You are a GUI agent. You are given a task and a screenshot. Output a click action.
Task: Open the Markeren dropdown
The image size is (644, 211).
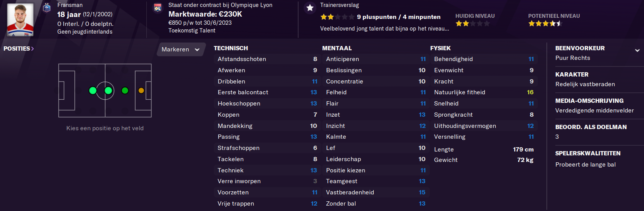coord(180,49)
